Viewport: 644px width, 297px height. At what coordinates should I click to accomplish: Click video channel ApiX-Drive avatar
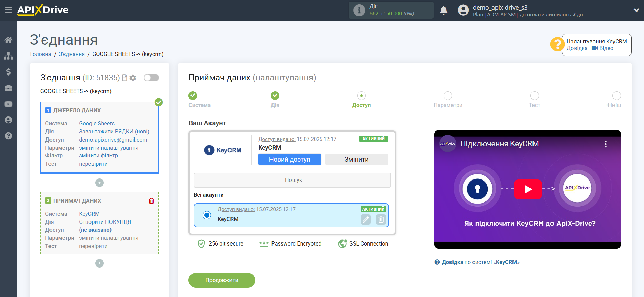coord(448,144)
